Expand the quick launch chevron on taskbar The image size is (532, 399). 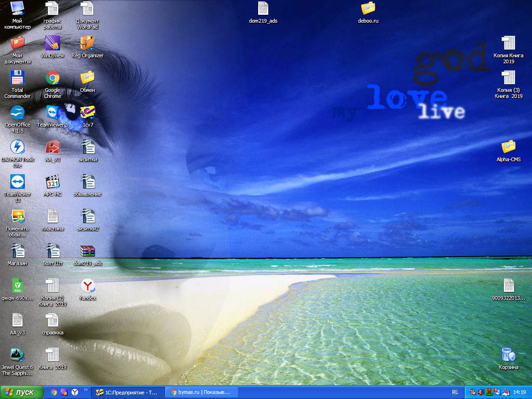point(85,390)
